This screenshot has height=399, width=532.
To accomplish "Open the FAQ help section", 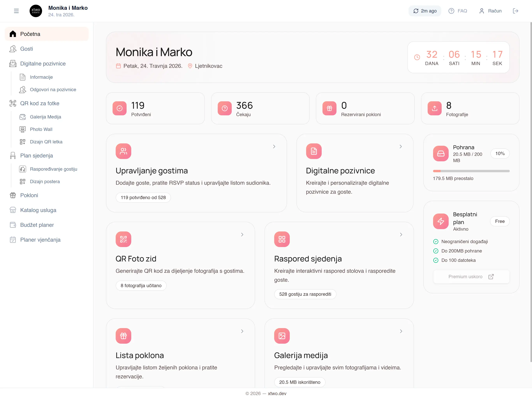I will click(458, 11).
